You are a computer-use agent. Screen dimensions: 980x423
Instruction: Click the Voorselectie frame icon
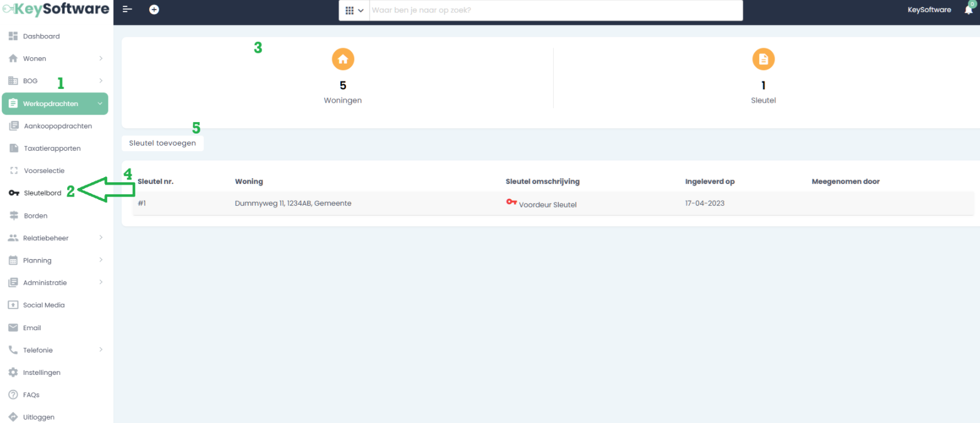coord(14,171)
